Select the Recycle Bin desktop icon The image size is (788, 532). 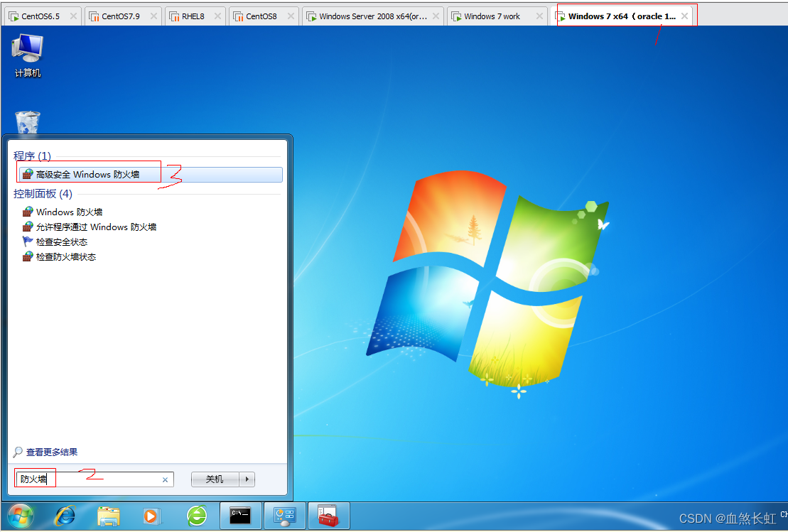27,122
